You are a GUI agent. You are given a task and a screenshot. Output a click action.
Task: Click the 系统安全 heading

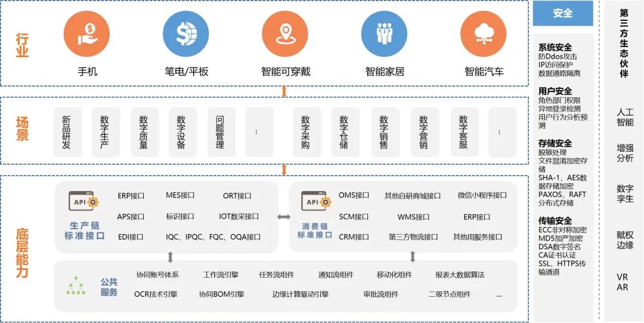pos(555,47)
